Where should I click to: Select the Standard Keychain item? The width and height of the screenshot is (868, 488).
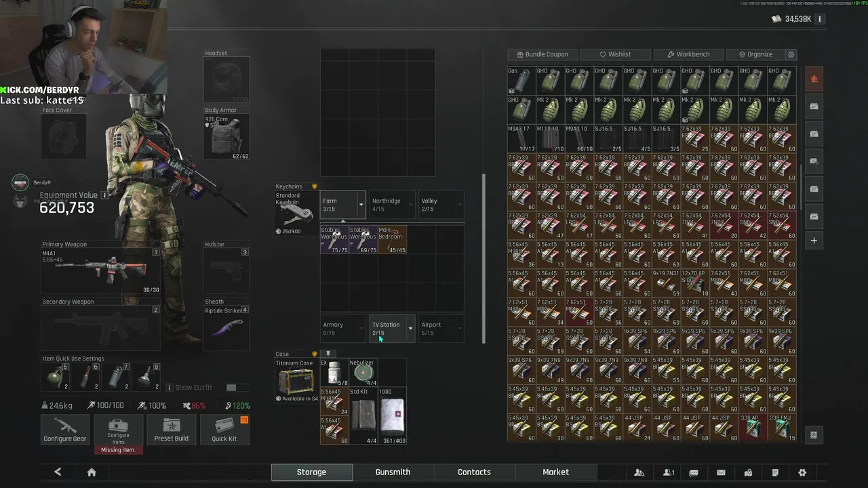coord(296,213)
